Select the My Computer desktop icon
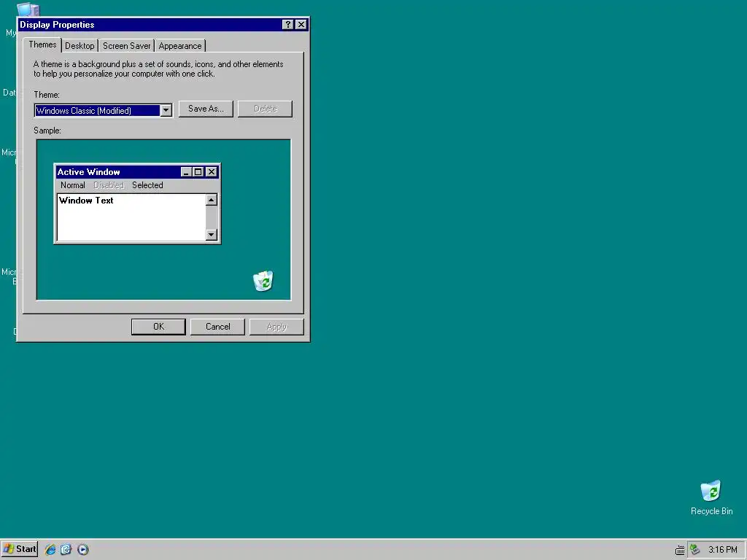Image resolution: width=747 pixels, height=560 pixels. 28,9
